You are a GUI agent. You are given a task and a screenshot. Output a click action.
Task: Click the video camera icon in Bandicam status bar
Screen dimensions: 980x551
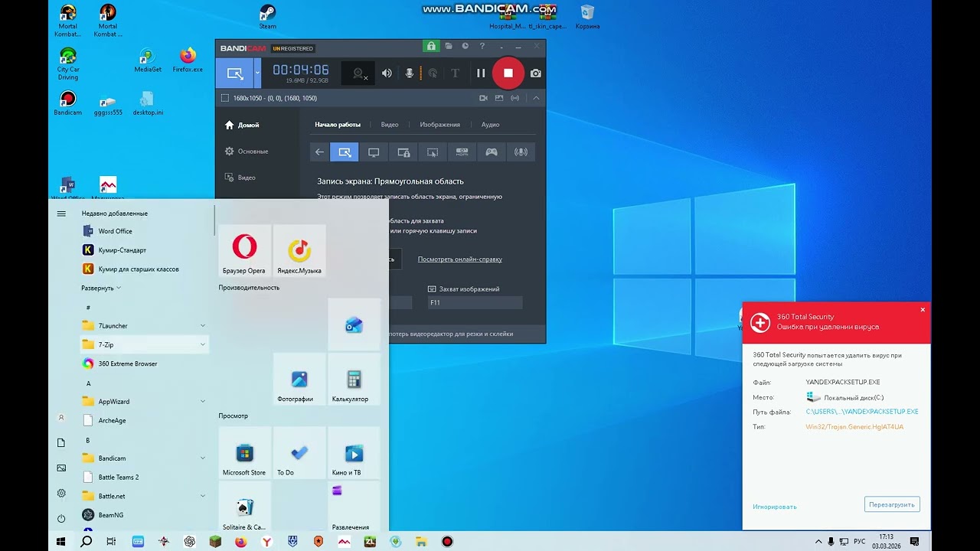coord(483,98)
